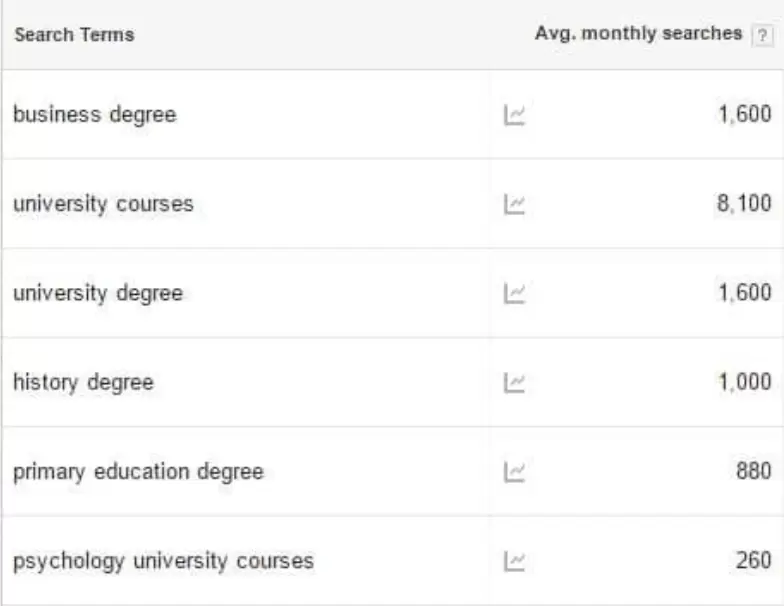Click trend chart icon for business degree
Viewport: 784px width, 606px height.
tap(514, 116)
